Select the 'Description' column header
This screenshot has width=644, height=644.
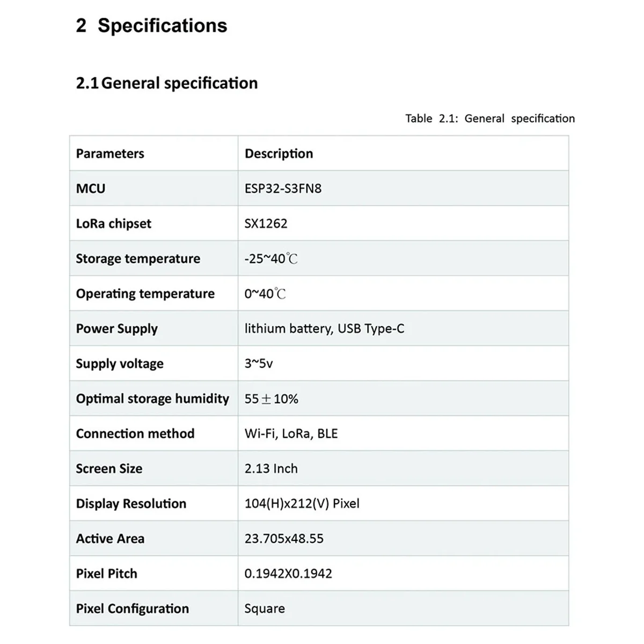pyautogui.click(x=279, y=153)
